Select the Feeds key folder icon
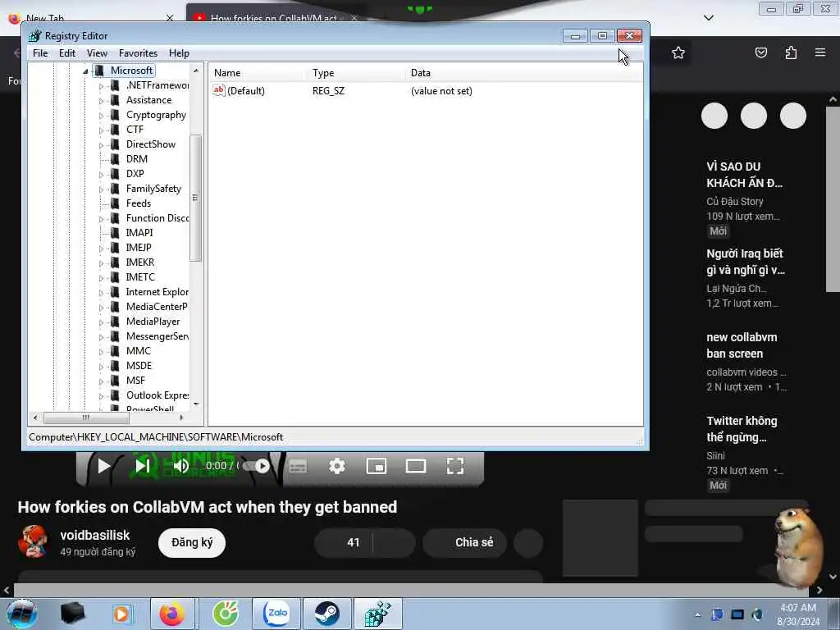Image resolution: width=840 pixels, height=630 pixels. pos(115,203)
